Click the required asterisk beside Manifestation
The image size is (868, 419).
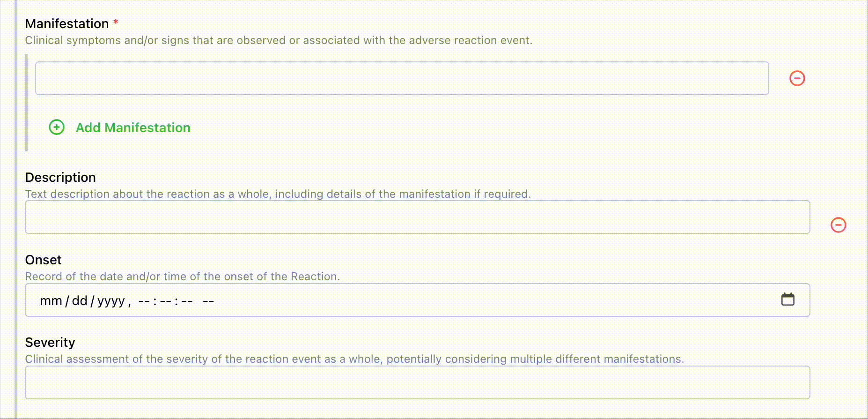[115, 22]
